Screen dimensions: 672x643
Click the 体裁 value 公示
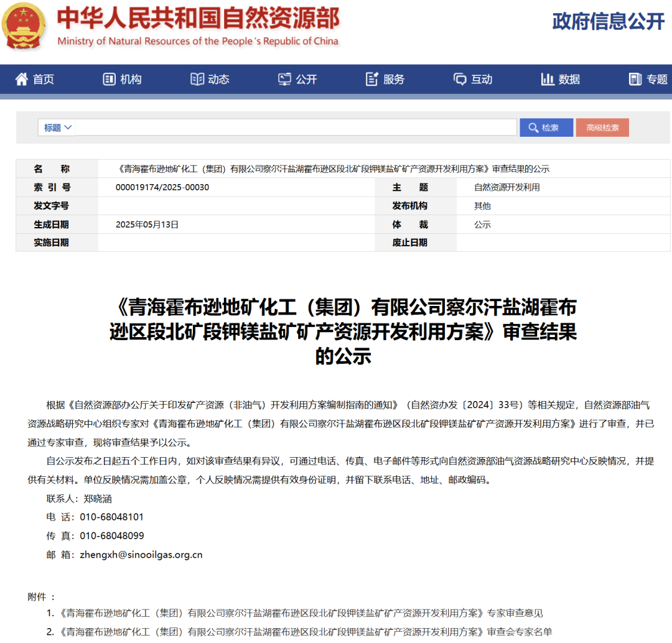pyautogui.click(x=482, y=224)
